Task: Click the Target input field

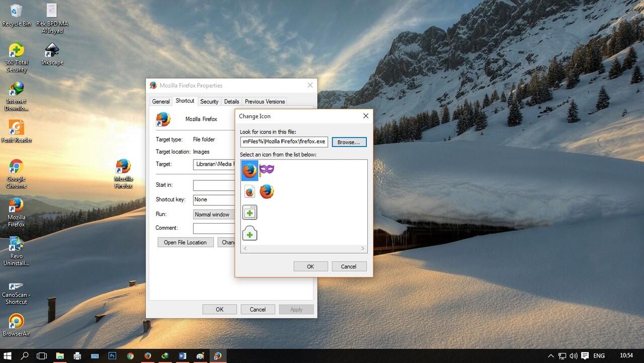Action: click(214, 164)
